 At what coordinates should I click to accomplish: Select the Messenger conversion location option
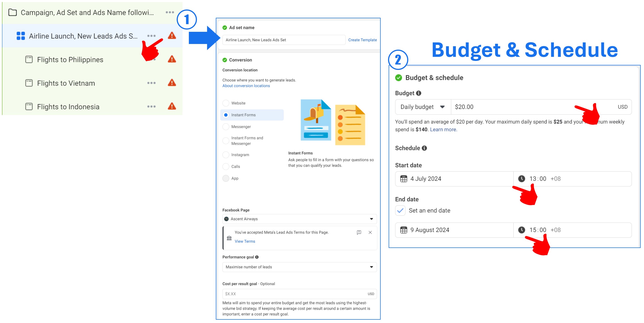click(226, 127)
